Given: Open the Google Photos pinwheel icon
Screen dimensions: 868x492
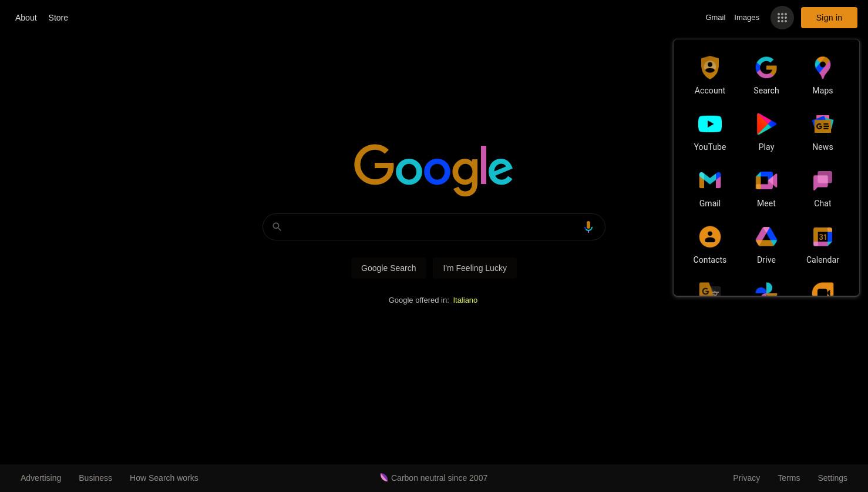Looking at the screenshot, I should pyautogui.click(x=766, y=289).
